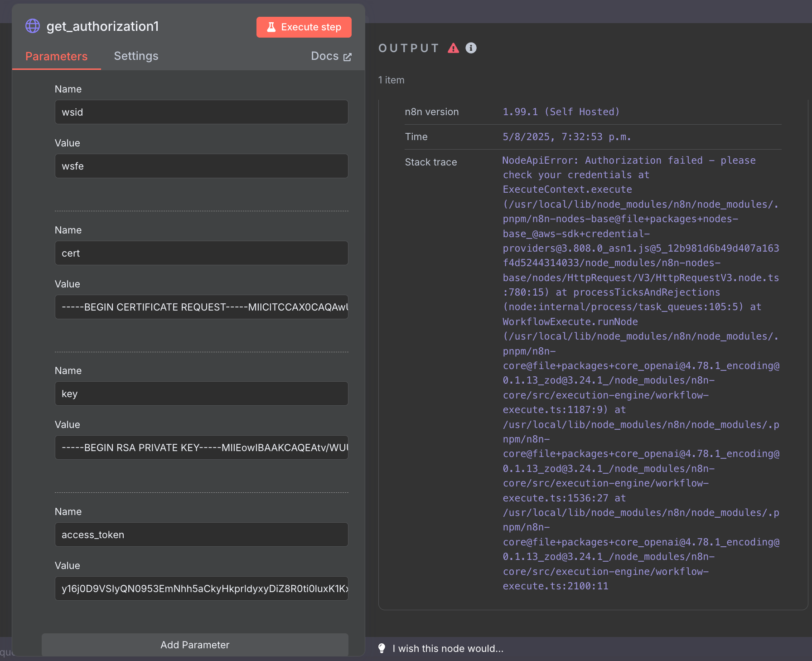Click the red Execute step button
The image size is (812, 661).
coord(304,27)
